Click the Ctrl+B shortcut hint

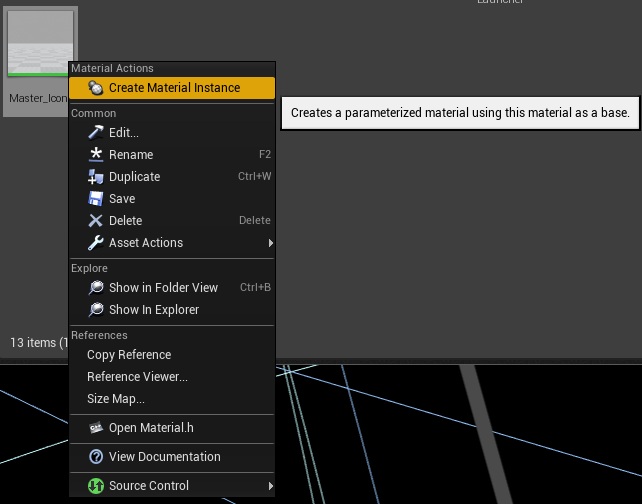[x=255, y=287]
